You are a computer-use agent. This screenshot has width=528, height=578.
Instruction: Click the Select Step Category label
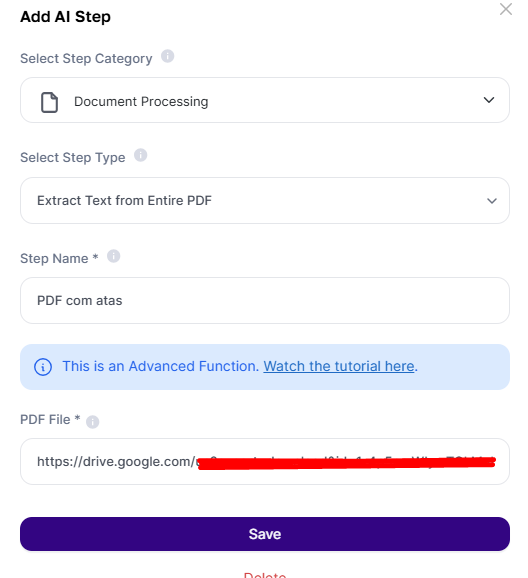coord(86,59)
